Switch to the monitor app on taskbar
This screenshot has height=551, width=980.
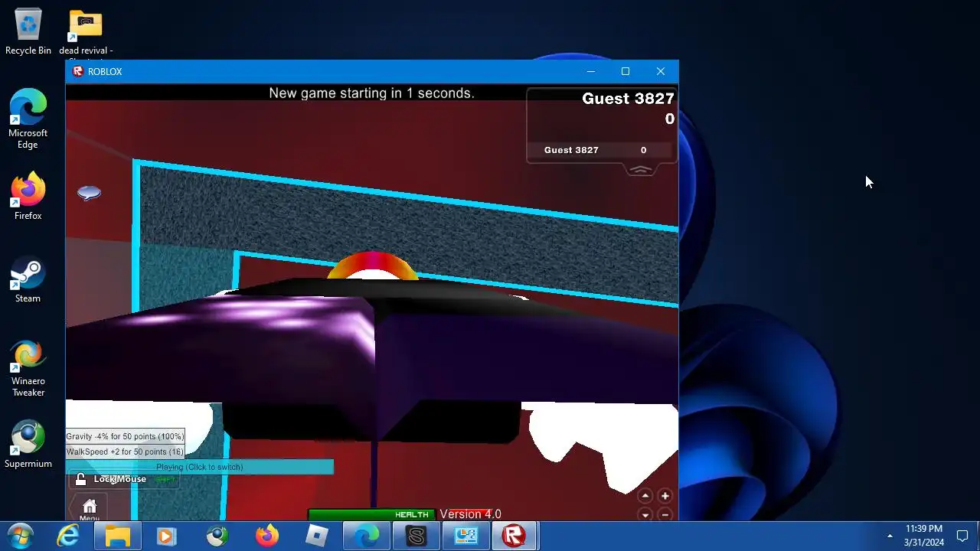click(x=465, y=536)
